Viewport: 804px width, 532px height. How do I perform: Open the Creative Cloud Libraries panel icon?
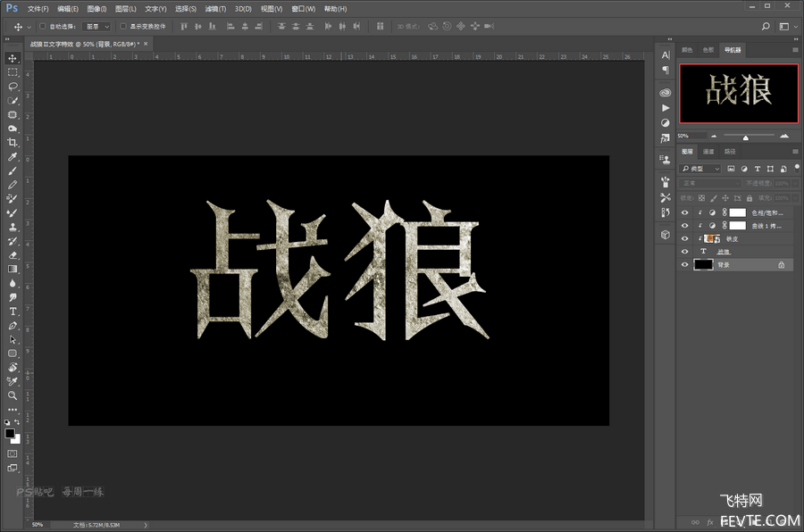[x=665, y=93]
